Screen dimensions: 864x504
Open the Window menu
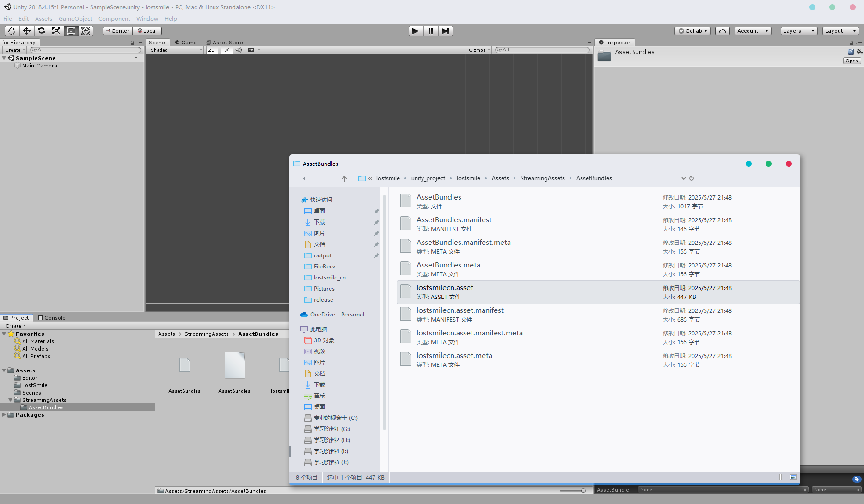pos(147,18)
